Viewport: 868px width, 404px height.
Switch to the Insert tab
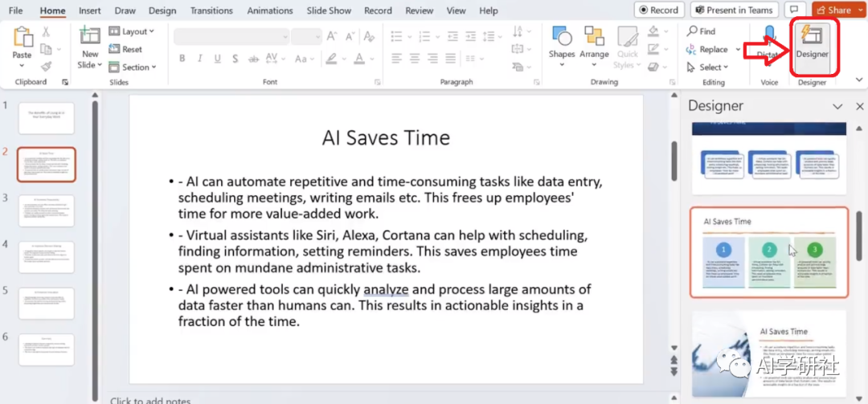90,10
